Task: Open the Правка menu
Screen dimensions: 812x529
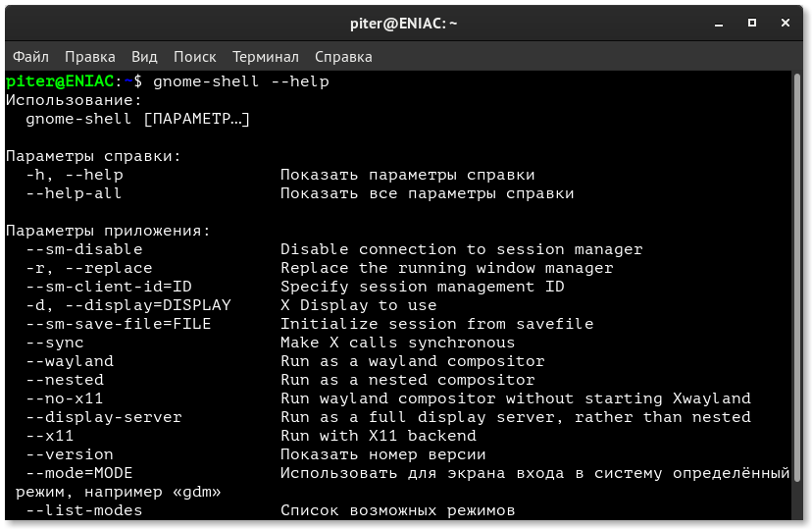Action: coord(90,57)
